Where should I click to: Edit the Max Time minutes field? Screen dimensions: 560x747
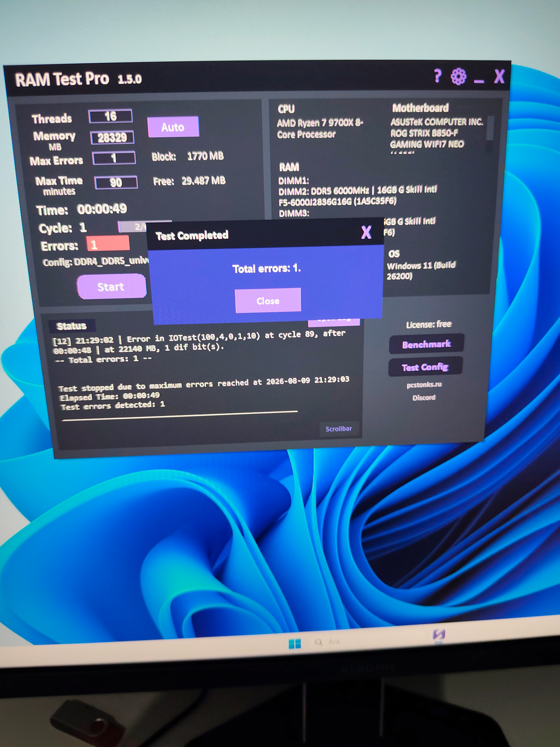116,182
